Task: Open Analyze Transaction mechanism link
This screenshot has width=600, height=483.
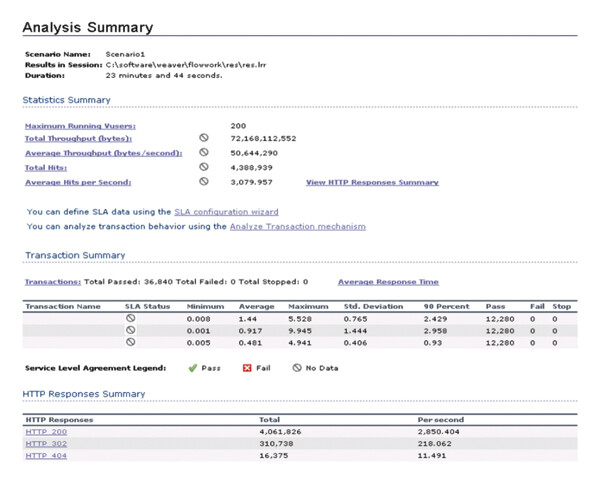Action: (298, 226)
